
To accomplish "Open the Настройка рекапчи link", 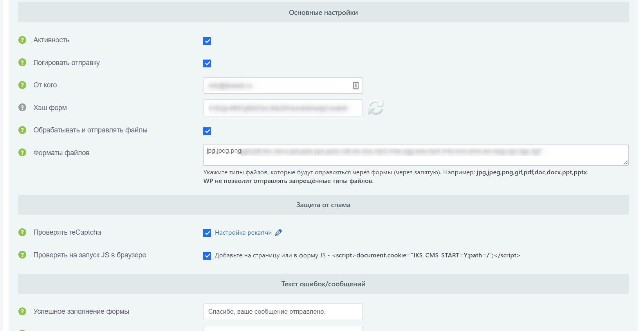I will coord(243,233).
